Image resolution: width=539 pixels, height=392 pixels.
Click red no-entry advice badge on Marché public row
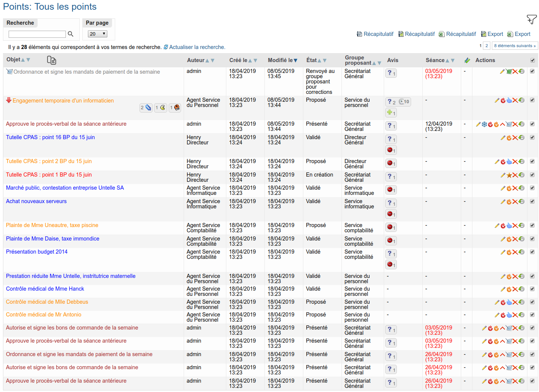tap(391, 190)
